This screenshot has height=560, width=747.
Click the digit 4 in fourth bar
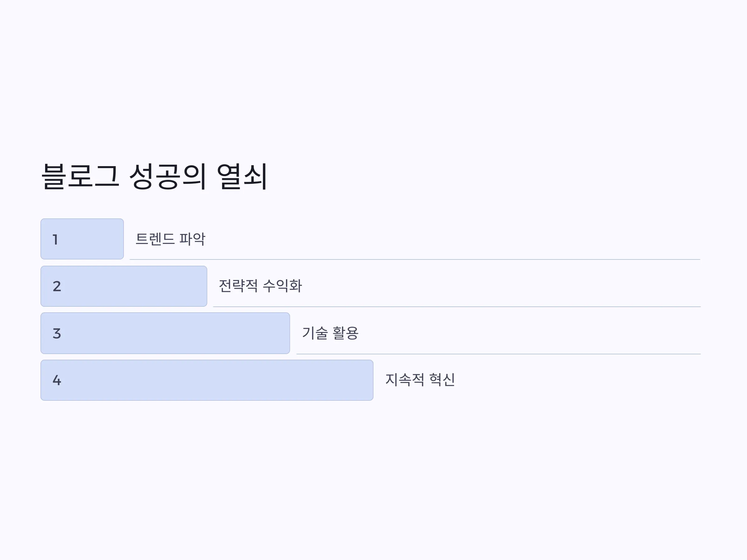[57, 380]
